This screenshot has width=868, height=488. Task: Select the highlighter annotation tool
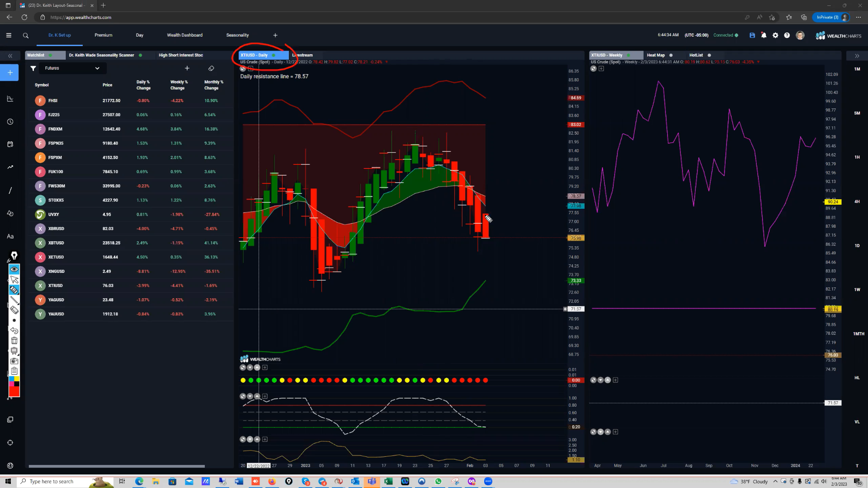pos(14,290)
